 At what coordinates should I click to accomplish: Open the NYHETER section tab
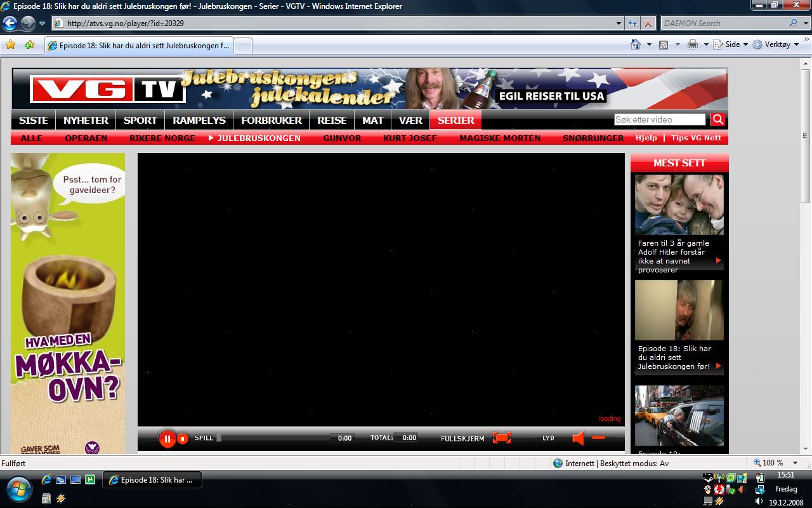[x=86, y=120]
